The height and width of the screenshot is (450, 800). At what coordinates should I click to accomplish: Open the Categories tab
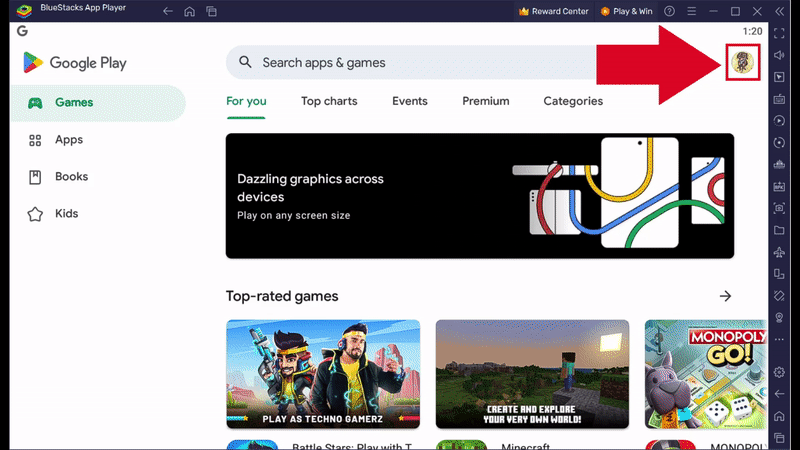(x=573, y=101)
